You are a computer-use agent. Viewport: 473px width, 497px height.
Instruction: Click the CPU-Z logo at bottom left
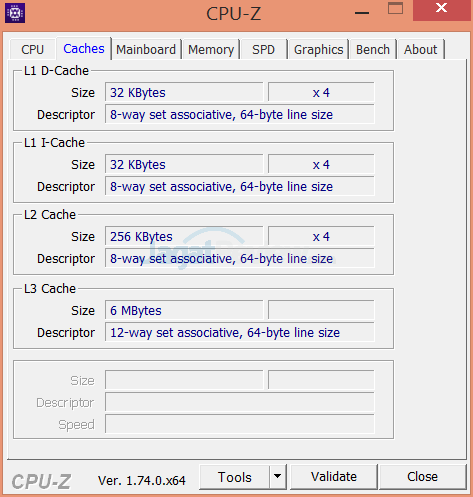[41, 481]
